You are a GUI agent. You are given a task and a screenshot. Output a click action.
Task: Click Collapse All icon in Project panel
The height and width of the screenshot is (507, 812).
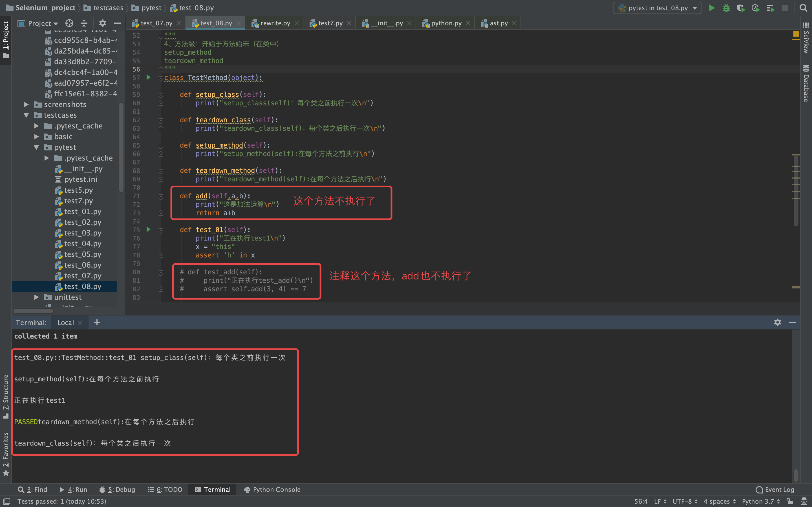pyautogui.click(x=84, y=23)
